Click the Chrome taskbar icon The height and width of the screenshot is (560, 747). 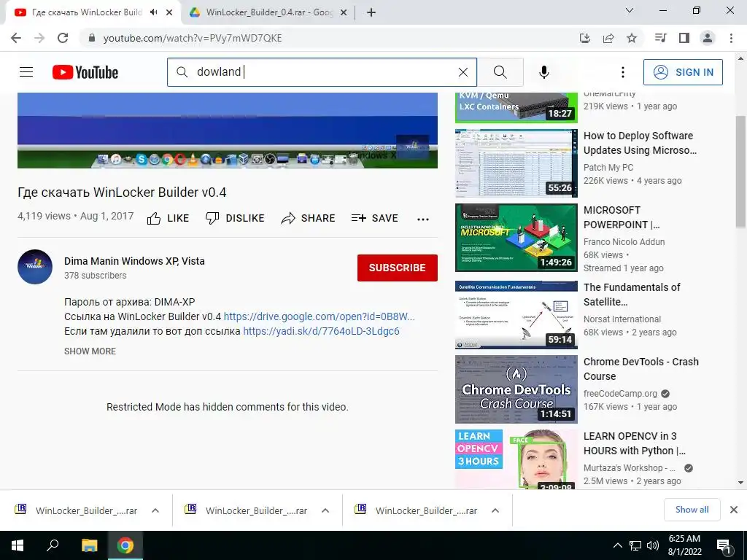(x=125, y=545)
